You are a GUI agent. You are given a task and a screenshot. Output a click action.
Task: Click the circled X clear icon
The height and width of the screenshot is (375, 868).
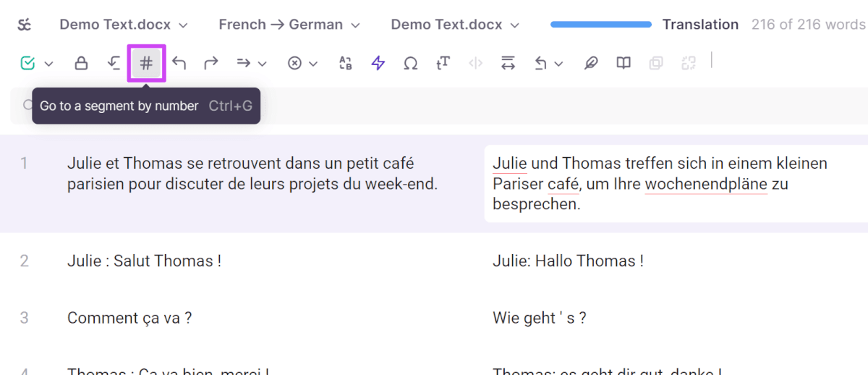click(294, 64)
